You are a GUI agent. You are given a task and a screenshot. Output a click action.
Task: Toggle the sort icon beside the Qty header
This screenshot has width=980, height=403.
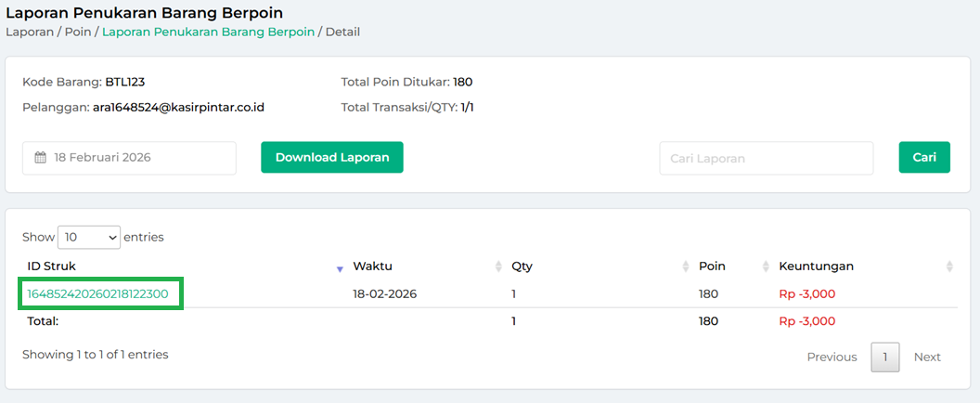(686, 266)
